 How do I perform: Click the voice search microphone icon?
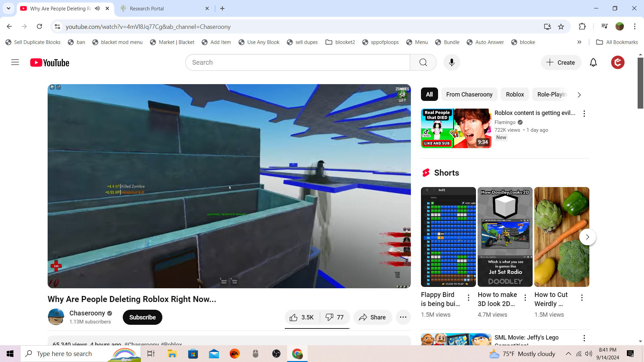(451, 62)
